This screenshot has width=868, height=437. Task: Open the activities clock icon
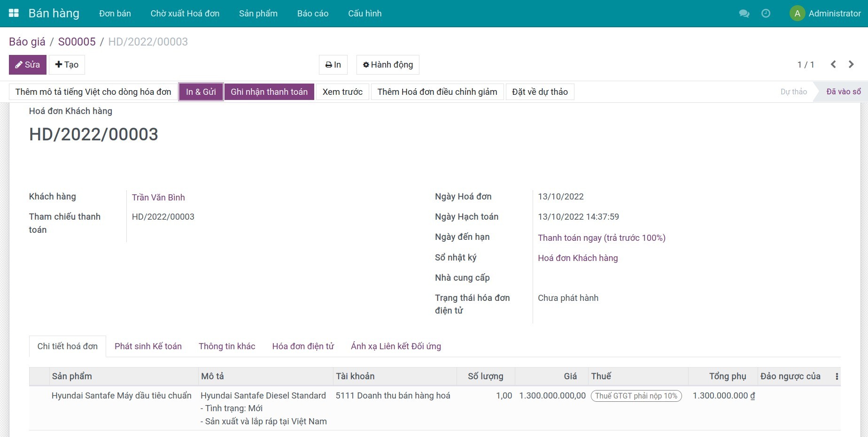(x=766, y=14)
